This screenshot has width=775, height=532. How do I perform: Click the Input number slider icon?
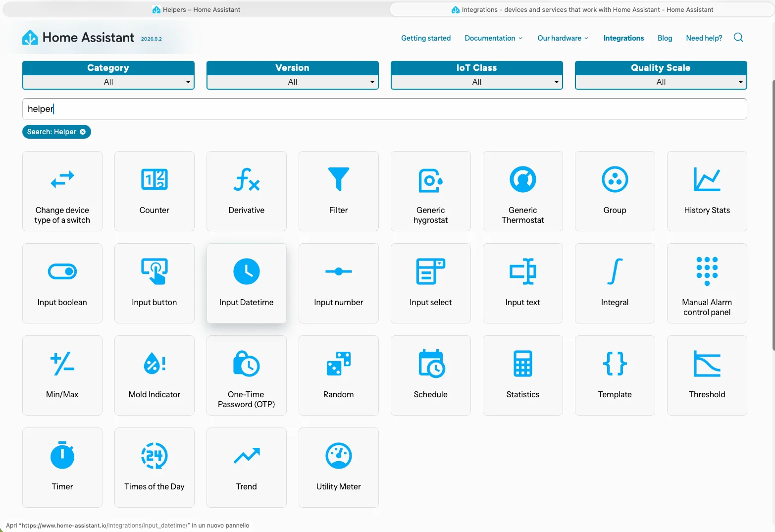point(339,271)
